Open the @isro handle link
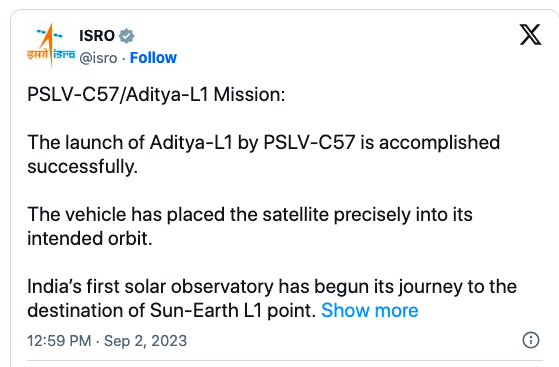This screenshot has width=559, height=367. pos(98,58)
